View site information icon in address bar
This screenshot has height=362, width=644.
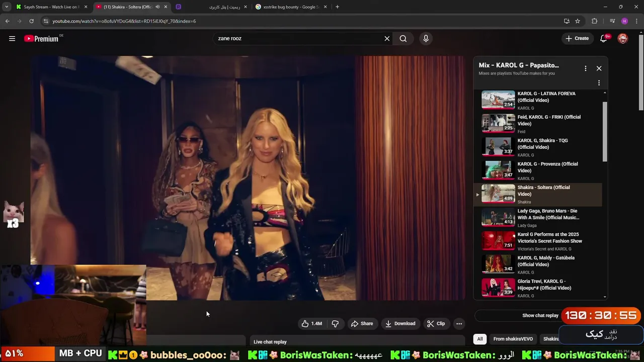pyautogui.click(x=46, y=21)
